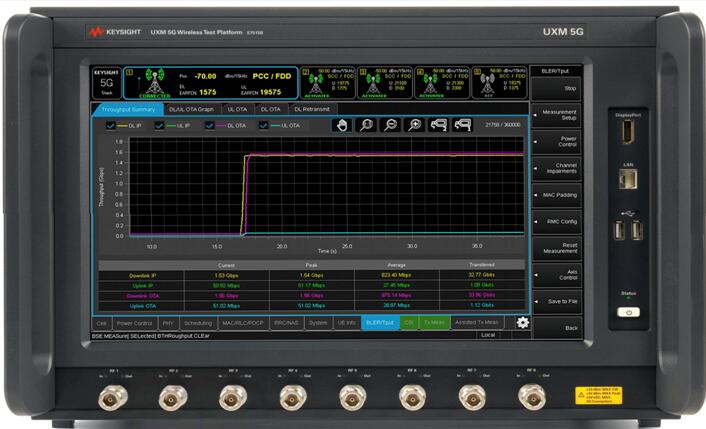The image size is (706, 429).
Task: Push the white power button under Status
Action: (x=629, y=312)
